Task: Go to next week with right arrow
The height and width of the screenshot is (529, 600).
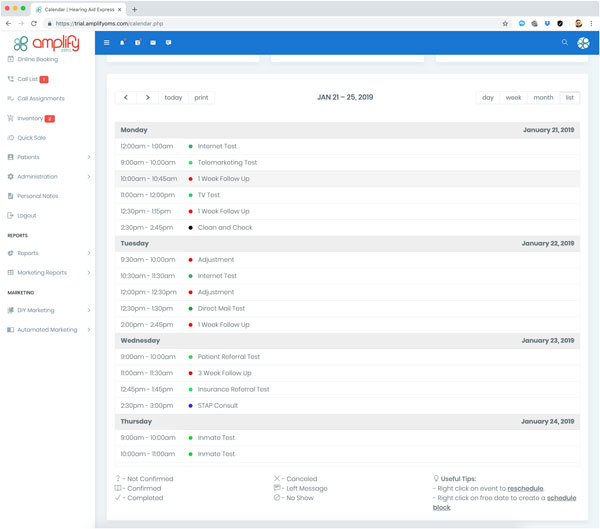Action: click(x=148, y=98)
